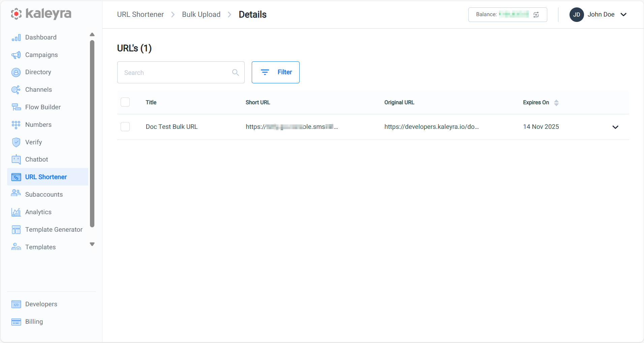This screenshot has height=343, width=644.
Task: Open the John Doe account dropdown
Action: 623,15
